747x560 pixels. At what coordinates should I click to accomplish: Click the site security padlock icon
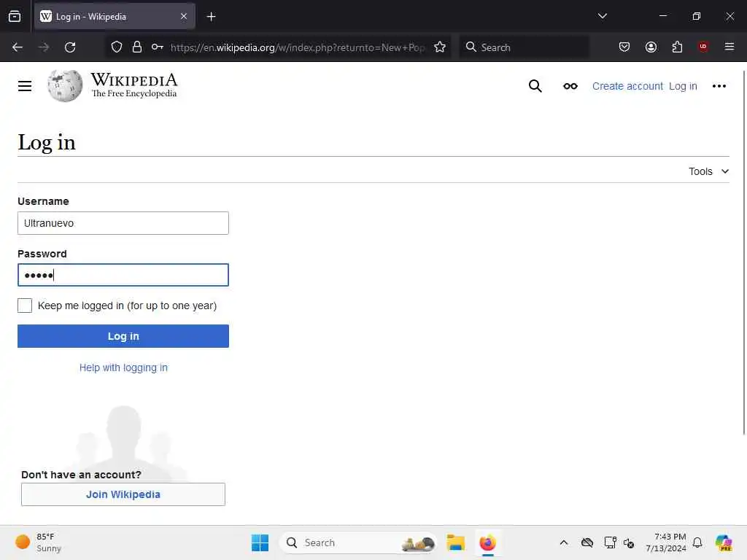tap(137, 47)
